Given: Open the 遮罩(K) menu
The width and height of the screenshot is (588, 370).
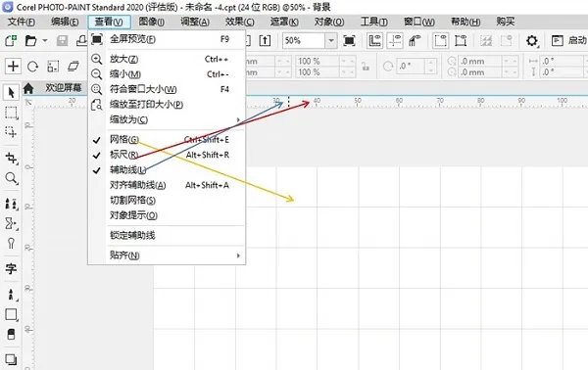Looking at the screenshot, I should click(x=284, y=22).
